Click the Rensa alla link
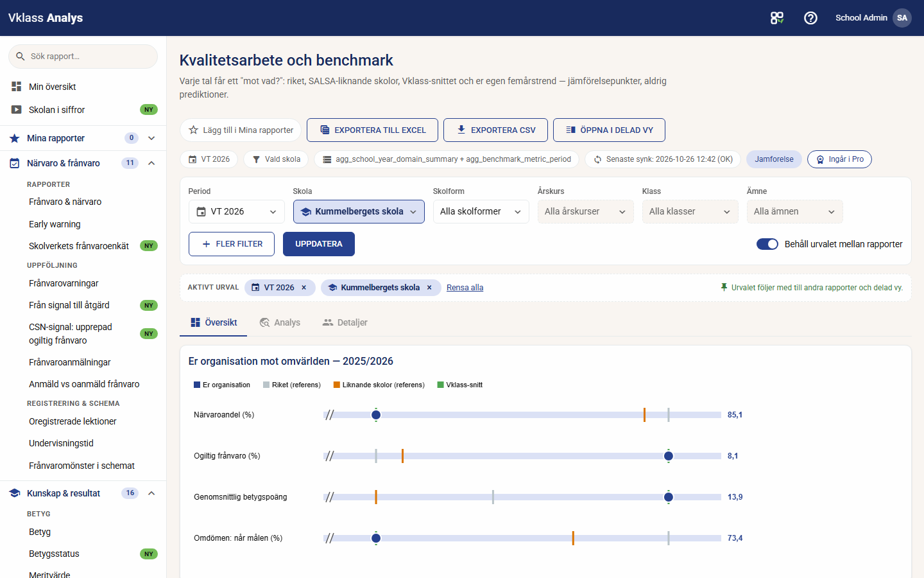This screenshot has width=924, height=578. click(465, 288)
